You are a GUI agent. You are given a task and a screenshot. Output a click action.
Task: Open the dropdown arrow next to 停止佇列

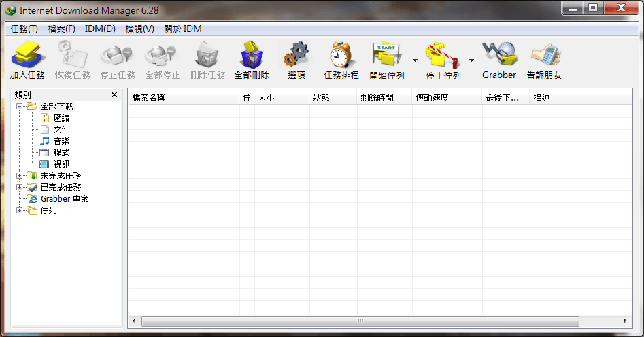(x=471, y=60)
